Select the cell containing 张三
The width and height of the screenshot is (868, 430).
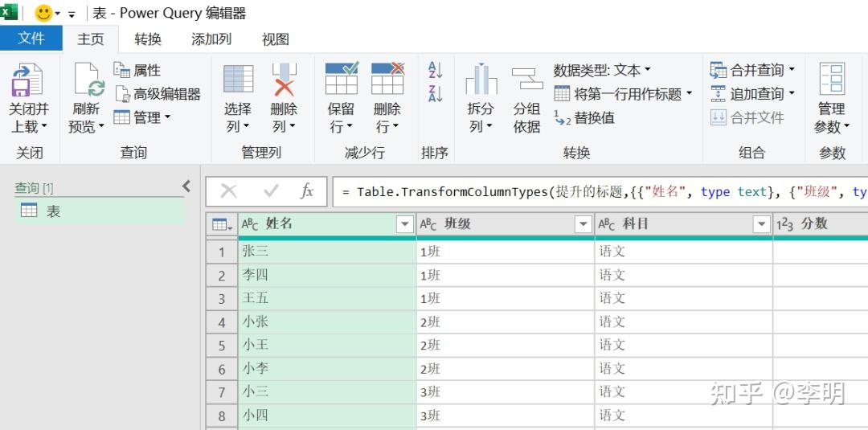coord(327,252)
